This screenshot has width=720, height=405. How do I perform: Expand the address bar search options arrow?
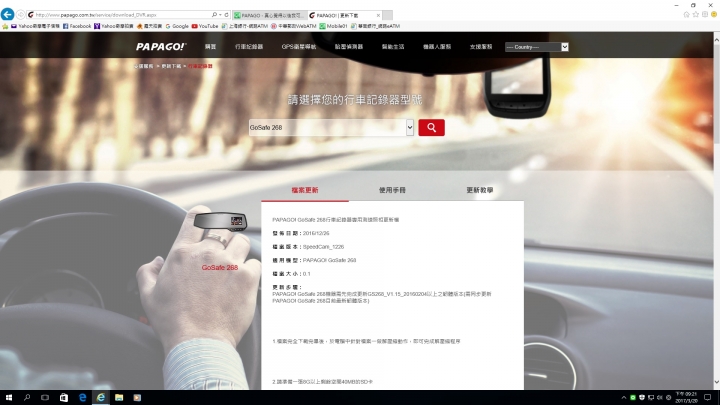[x=220, y=15]
